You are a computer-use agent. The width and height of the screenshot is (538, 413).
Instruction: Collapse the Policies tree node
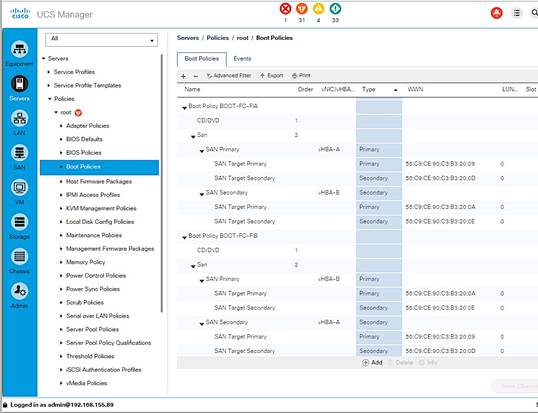tap(50, 99)
